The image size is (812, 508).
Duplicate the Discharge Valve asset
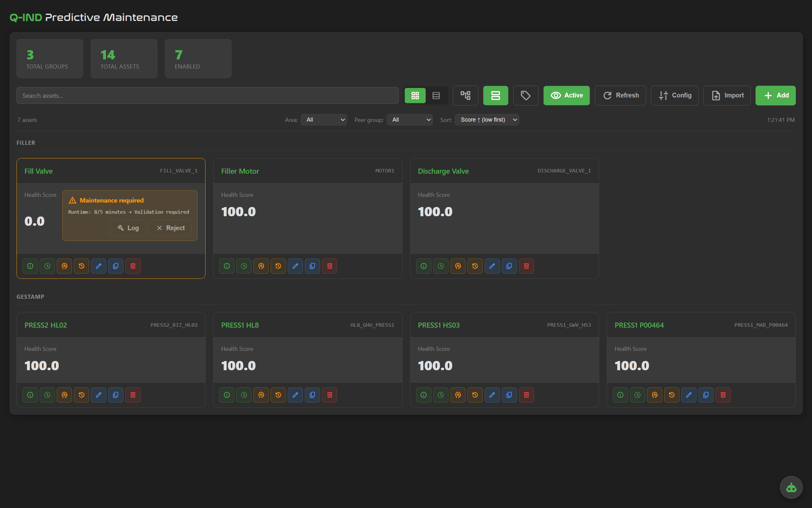point(509,266)
